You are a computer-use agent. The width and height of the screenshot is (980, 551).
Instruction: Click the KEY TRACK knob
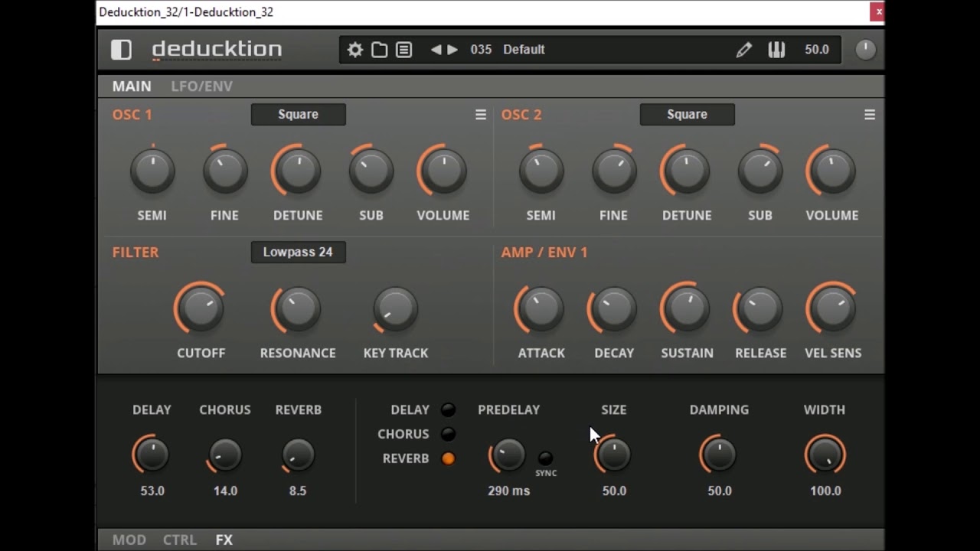395,308
